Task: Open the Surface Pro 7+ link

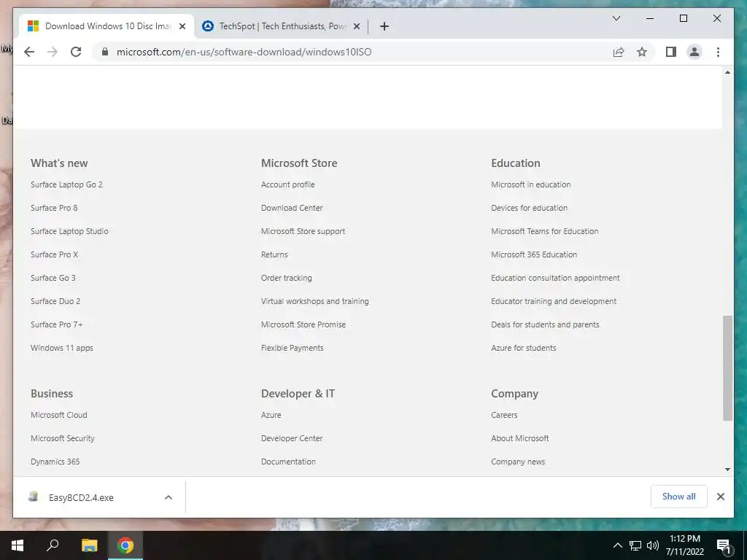Action: 57,324
